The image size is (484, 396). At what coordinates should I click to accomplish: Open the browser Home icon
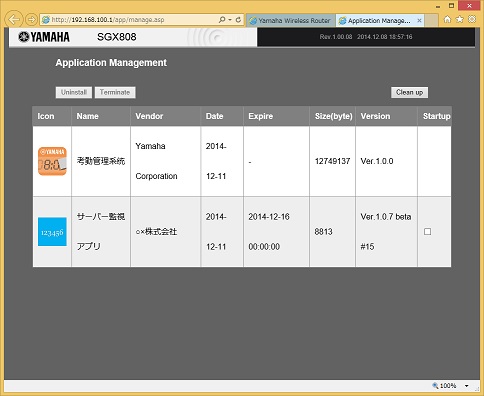click(447, 19)
